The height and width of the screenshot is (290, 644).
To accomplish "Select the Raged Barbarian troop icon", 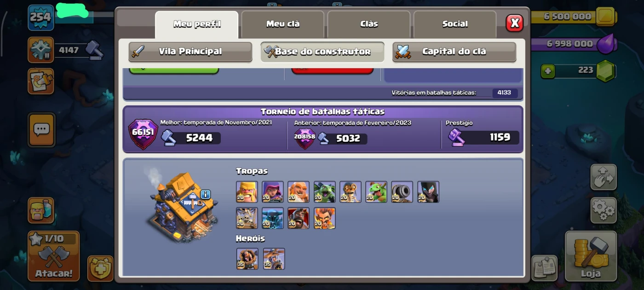I will (x=247, y=191).
